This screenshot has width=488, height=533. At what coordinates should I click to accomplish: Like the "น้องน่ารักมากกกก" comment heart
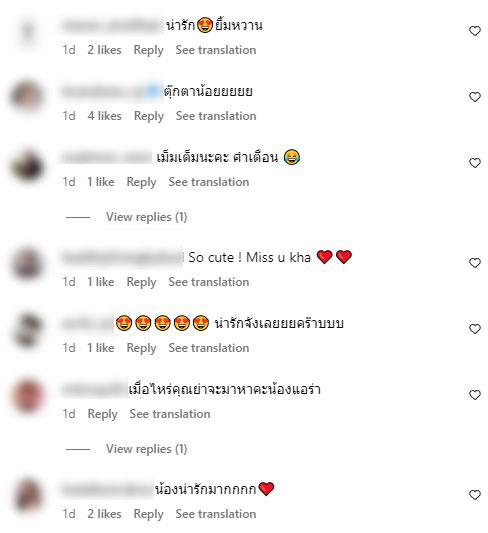[x=474, y=495]
